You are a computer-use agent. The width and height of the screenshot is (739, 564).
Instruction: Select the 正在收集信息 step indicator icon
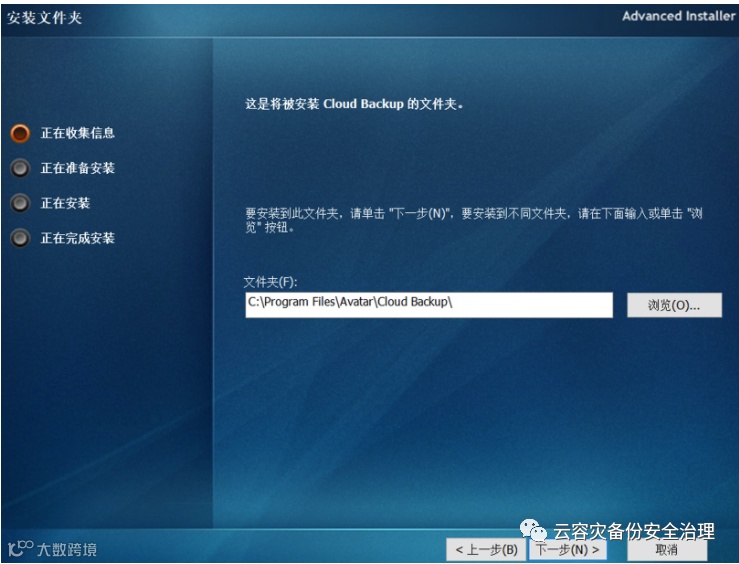tap(20, 133)
